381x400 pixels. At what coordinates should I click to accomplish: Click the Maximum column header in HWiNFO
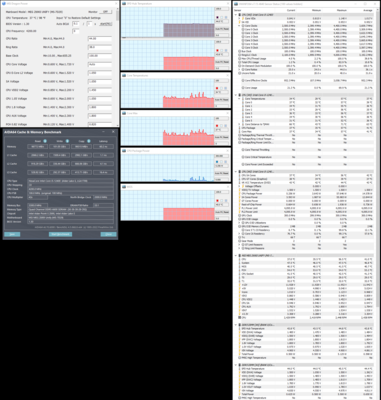pyautogui.click(x=341, y=10)
